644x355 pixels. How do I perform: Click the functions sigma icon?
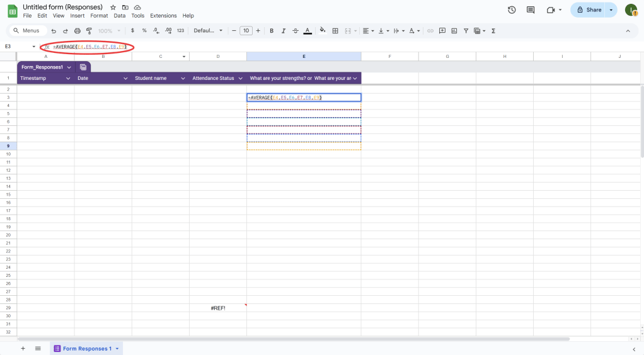pos(493,30)
